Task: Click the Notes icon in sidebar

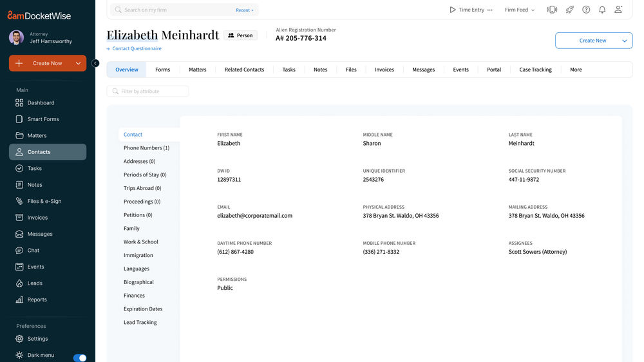Action: click(19, 185)
